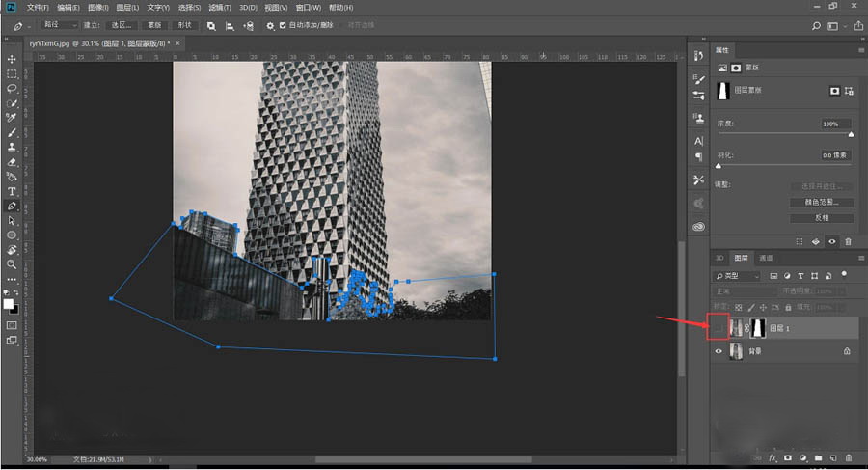
Task: Open the Properties panel flyout menu
Action: (x=859, y=49)
